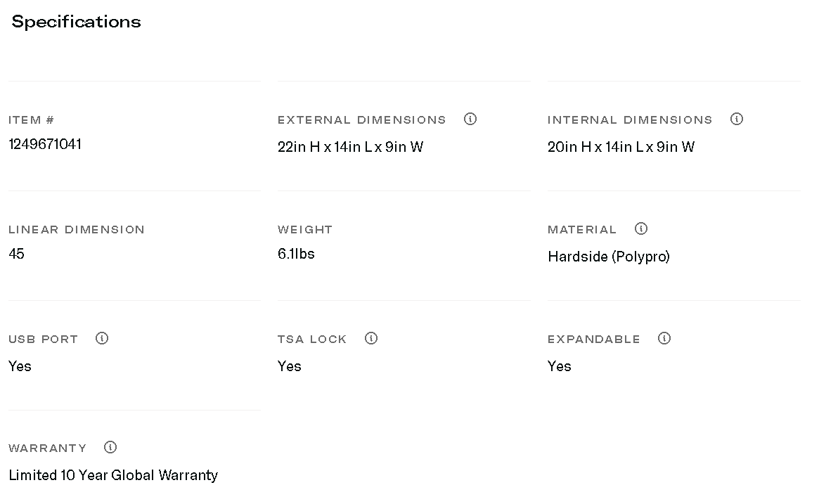
Task: Click the Warranty info icon
Action: pyautogui.click(x=110, y=447)
